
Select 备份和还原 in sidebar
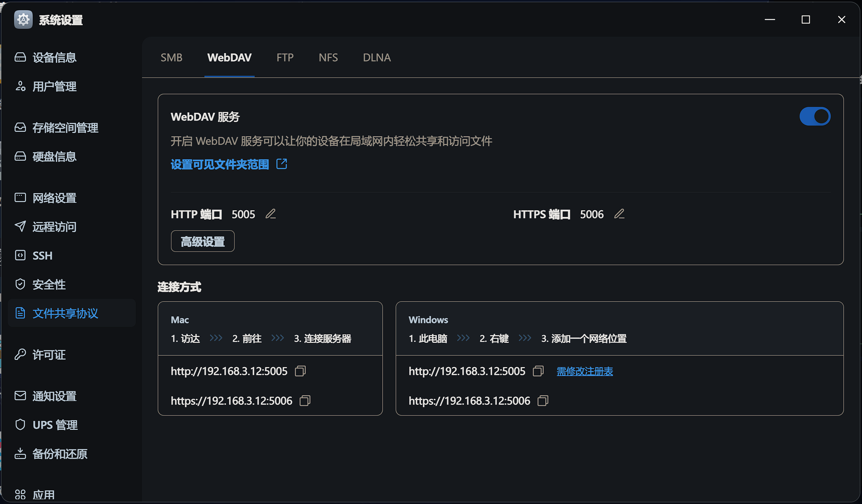(x=60, y=454)
